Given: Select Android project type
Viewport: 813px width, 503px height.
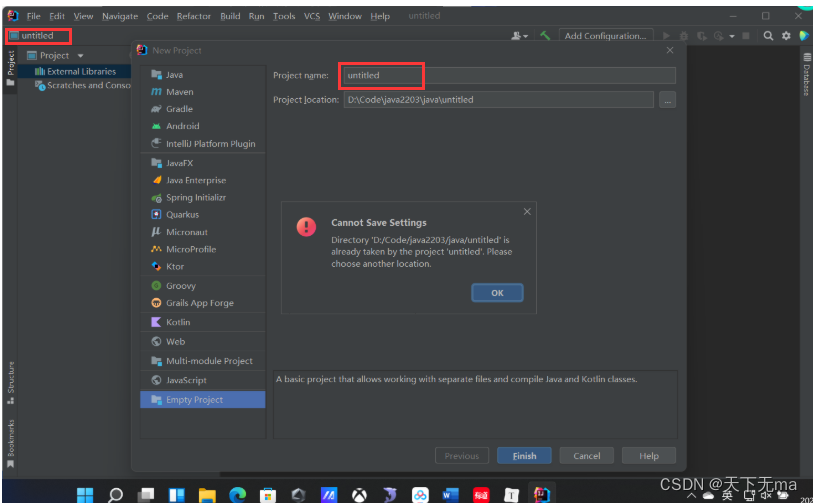Looking at the screenshot, I should [x=202, y=126].
